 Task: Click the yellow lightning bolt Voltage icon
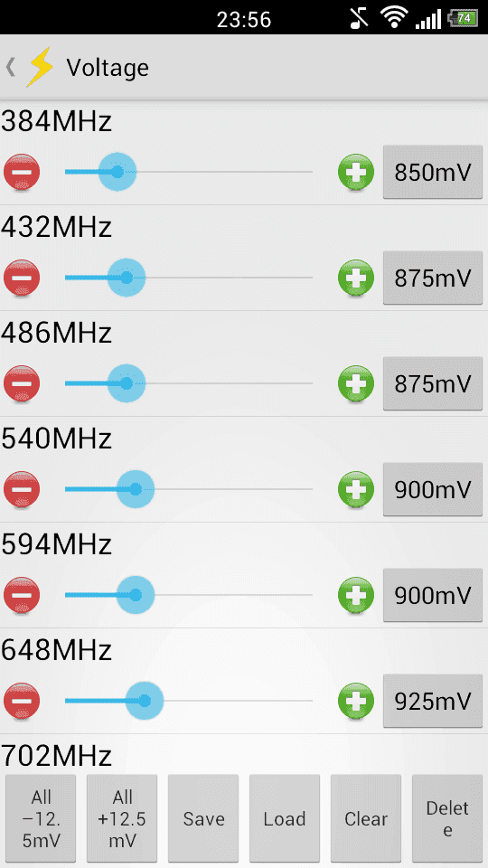(x=40, y=67)
